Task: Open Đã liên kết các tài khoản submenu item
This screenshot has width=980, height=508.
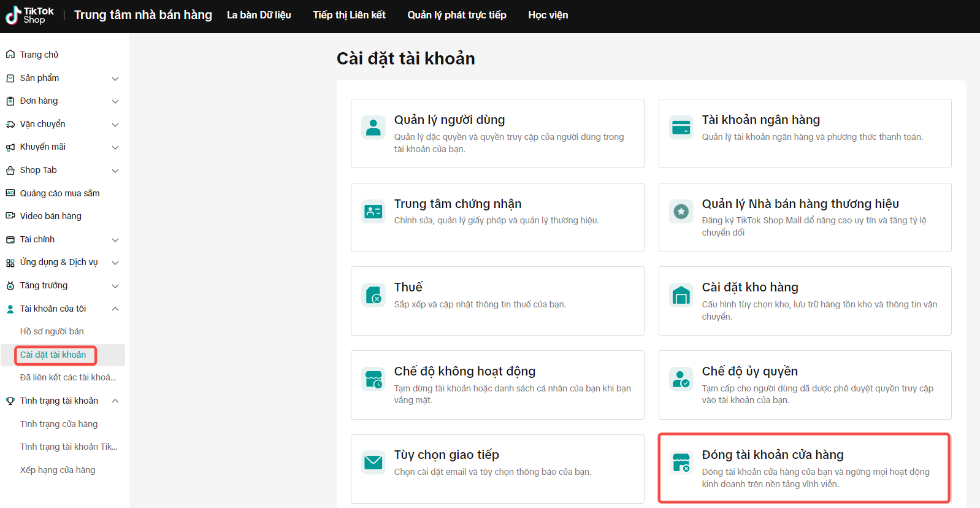Action: click(x=67, y=377)
